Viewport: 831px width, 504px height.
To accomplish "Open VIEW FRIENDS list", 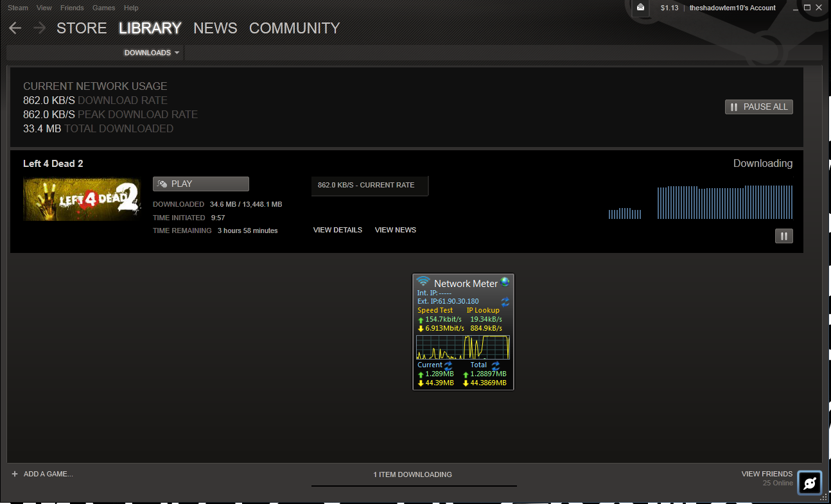I will pyautogui.click(x=767, y=474).
